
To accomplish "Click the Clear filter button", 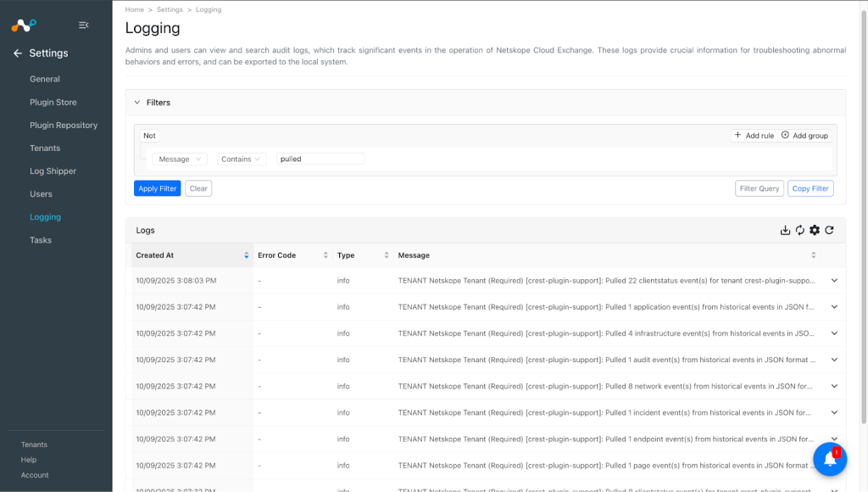I will [x=198, y=188].
